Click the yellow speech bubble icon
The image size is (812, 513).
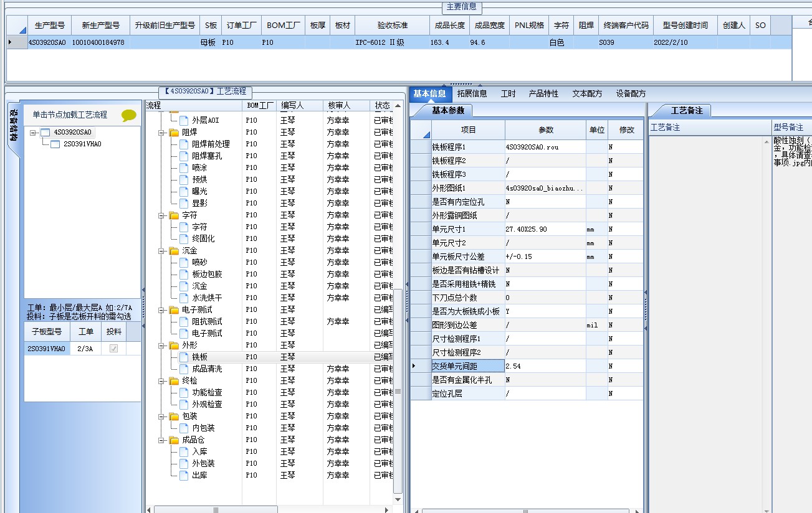tap(129, 115)
